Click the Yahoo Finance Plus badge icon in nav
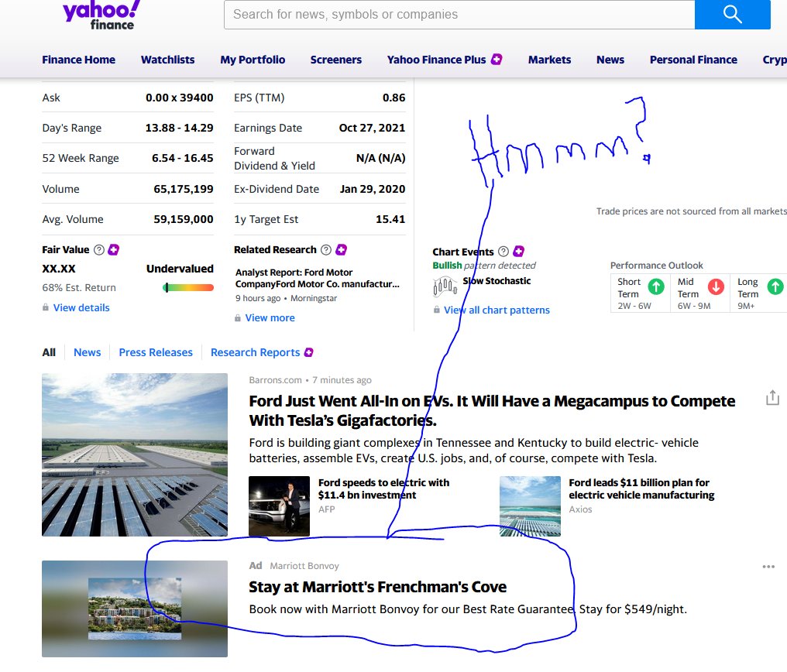This screenshot has height=672, width=787. (x=497, y=59)
